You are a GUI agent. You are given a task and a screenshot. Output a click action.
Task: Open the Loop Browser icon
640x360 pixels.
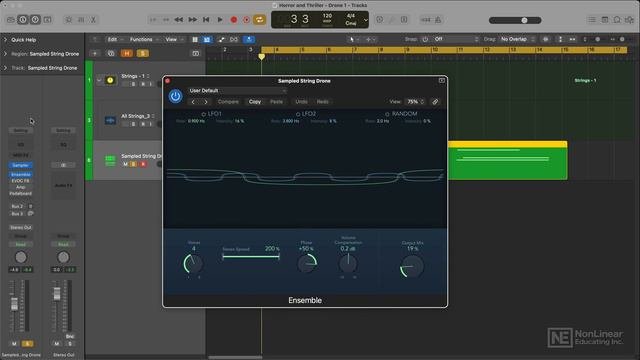[617, 20]
